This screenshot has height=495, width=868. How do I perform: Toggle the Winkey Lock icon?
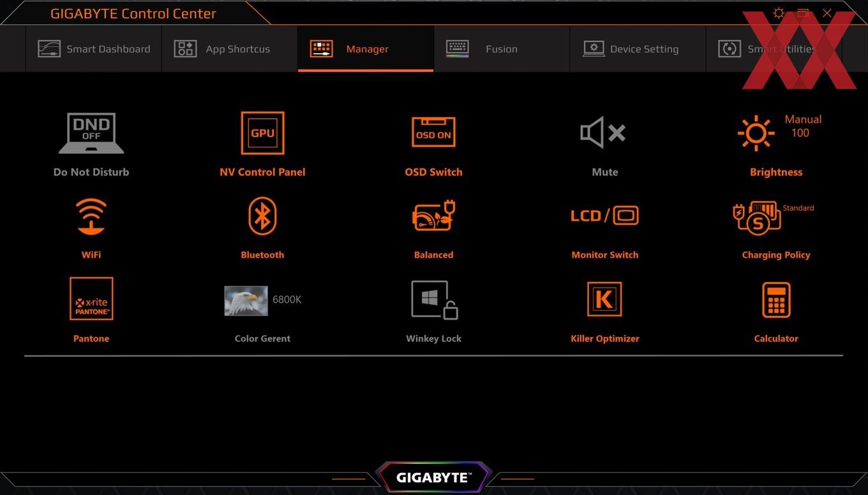[x=434, y=300]
